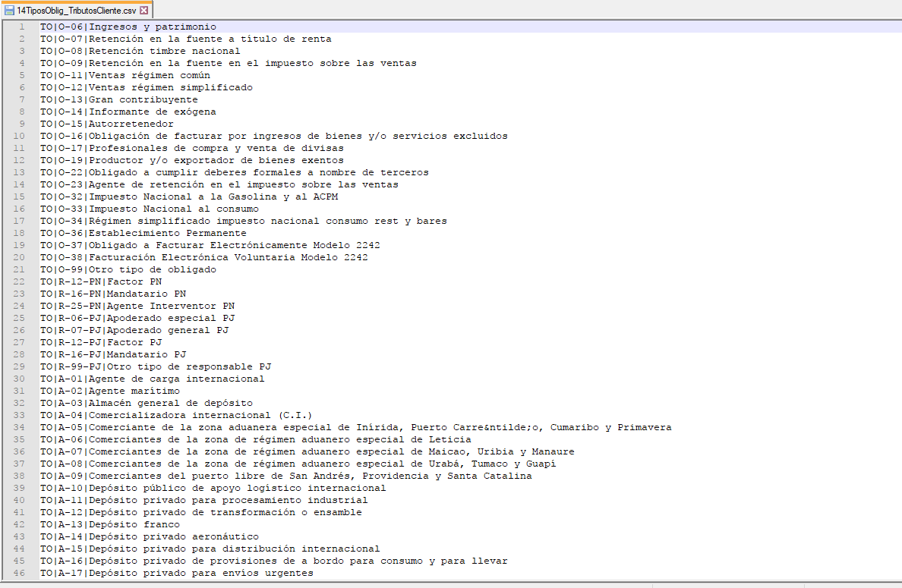The width and height of the screenshot is (902, 588).
Task: Click the 'Factor PN' line
Action: pyautogui.click(x=101, y=281)
